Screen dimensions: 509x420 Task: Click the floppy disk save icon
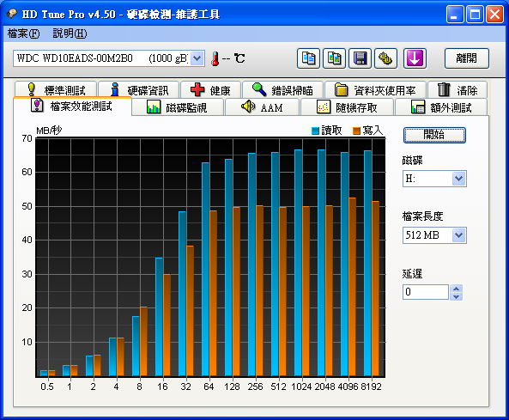tap(360, 58)
